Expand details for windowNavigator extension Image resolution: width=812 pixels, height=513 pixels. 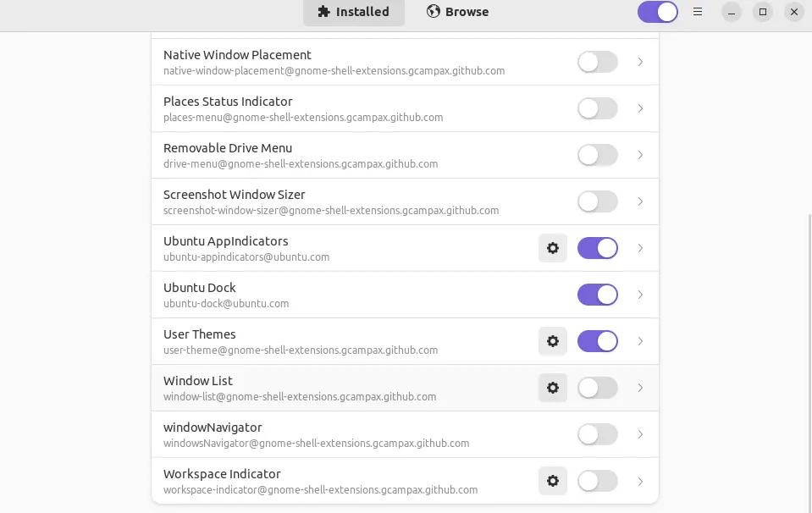640,434
